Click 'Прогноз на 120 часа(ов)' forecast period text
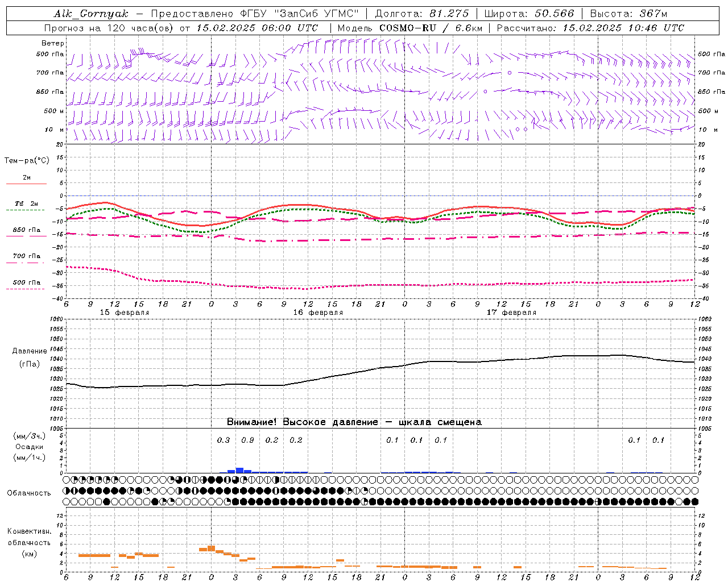Viewport: 728px width, 582px height. [109, 28]
